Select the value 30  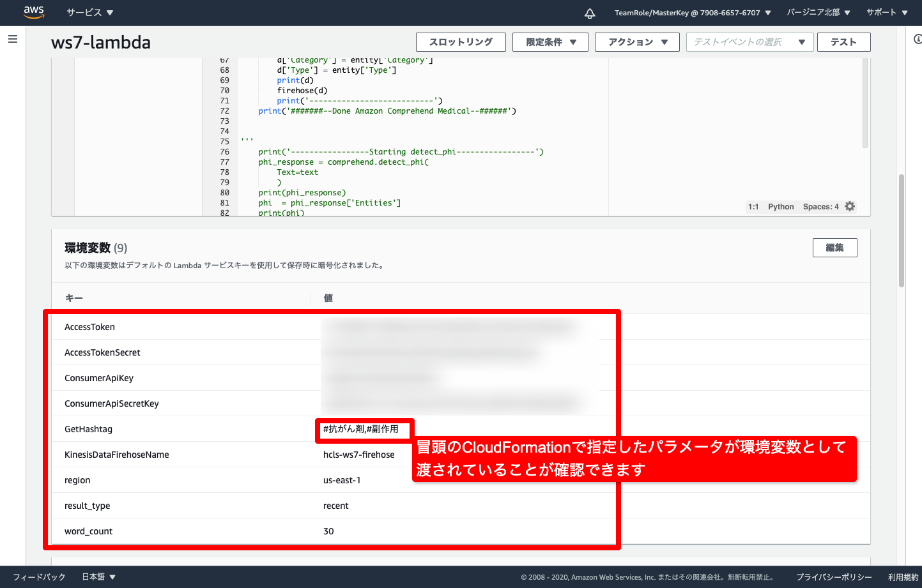tap(328, 531)
